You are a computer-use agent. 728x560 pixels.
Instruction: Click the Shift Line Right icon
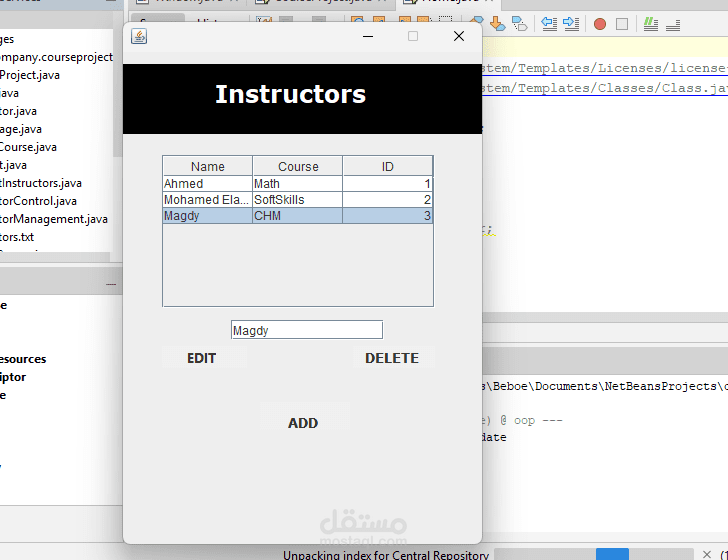coord(571,23)
